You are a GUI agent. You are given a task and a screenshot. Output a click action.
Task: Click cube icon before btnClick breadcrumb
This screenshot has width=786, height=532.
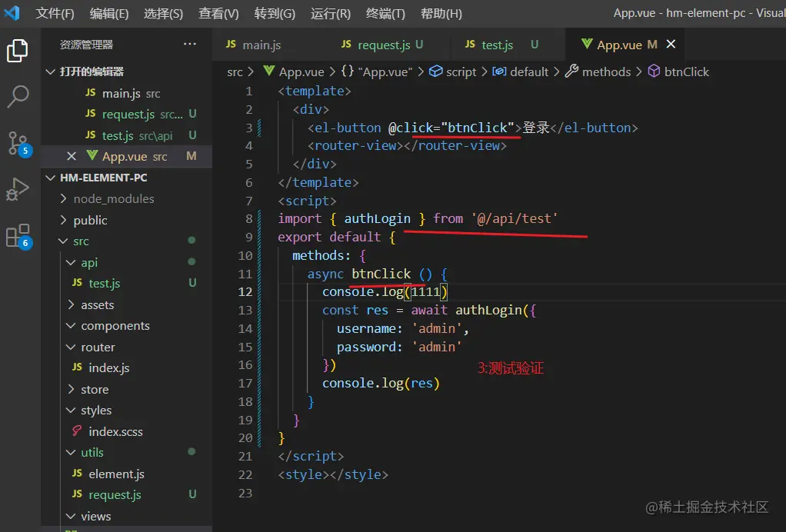pos(654,71)
